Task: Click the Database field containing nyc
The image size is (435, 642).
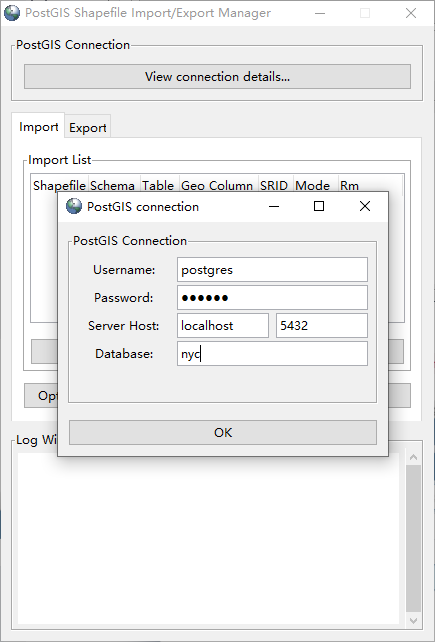Action: tap(272, 354)
